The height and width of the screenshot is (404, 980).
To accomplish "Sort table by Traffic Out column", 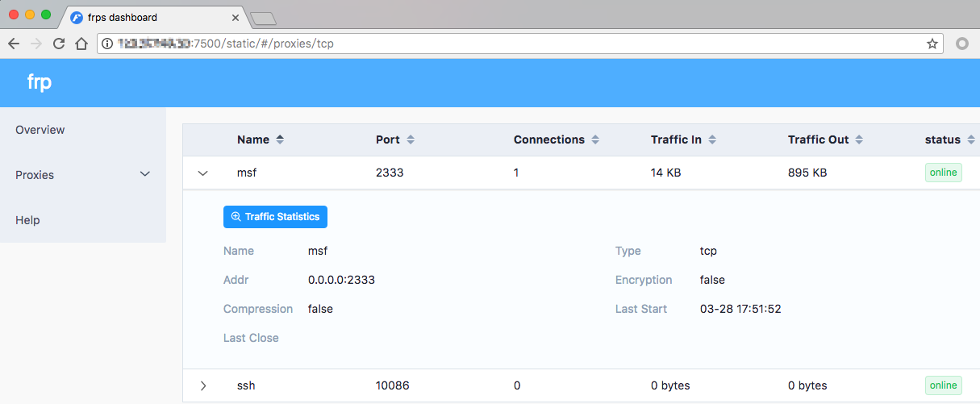I will (859, 140).
